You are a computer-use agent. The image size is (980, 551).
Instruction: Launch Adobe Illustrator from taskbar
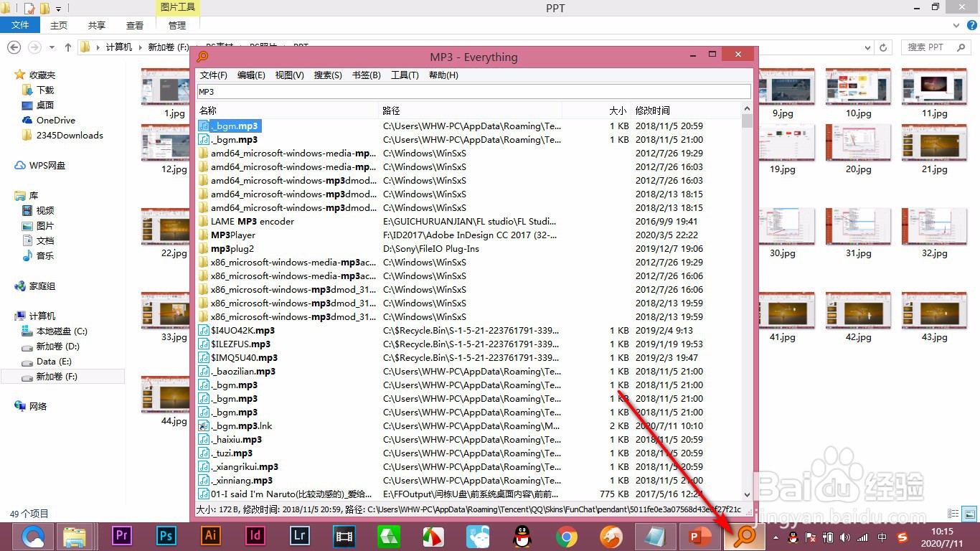pyautogui.click(x=211, y=536)
